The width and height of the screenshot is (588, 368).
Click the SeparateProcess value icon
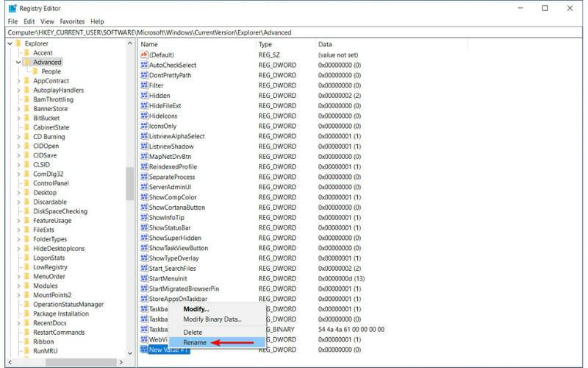144,177
